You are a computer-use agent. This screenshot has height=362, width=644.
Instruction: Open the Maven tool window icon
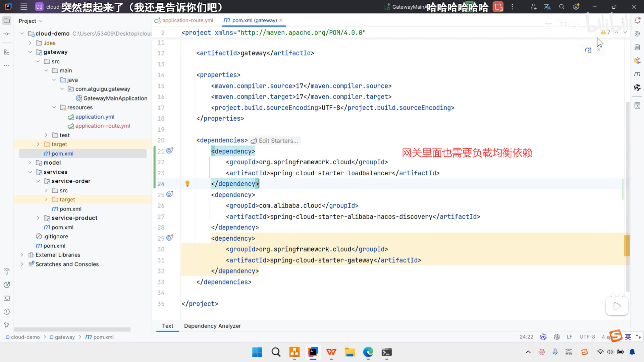(637, 74)
